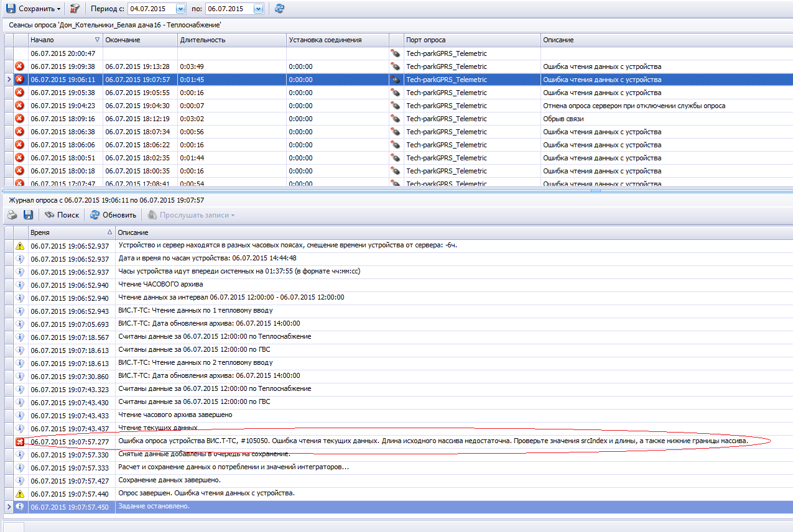Image resolution: width=793 pixels, height=532 pixels.
Task: Refresh sessions with the top toolbar refresh icon
Action: [x=279, y=9]
